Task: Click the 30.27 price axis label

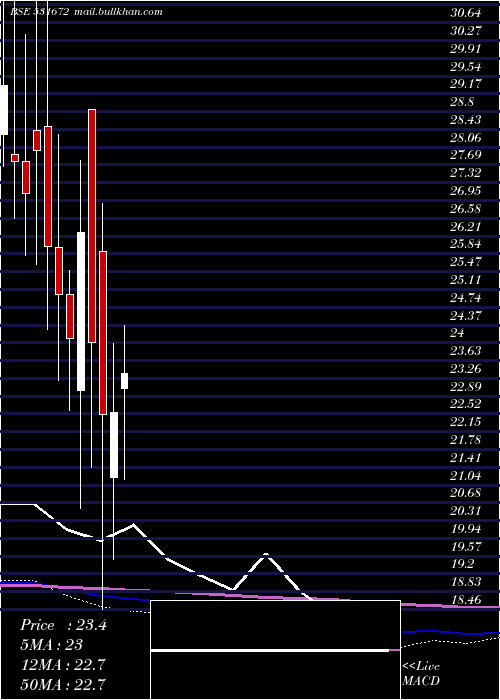Action: pyautogui.click(x=466, y=31)
